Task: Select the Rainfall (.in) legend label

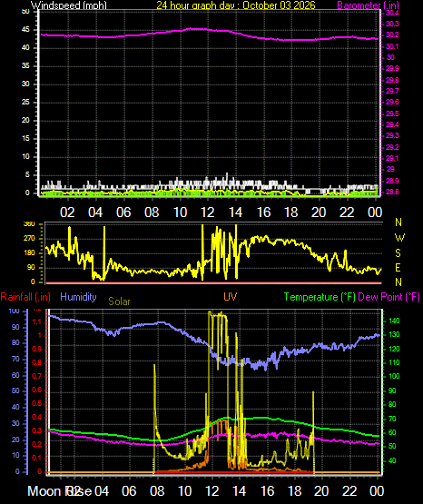Action: 25,297
